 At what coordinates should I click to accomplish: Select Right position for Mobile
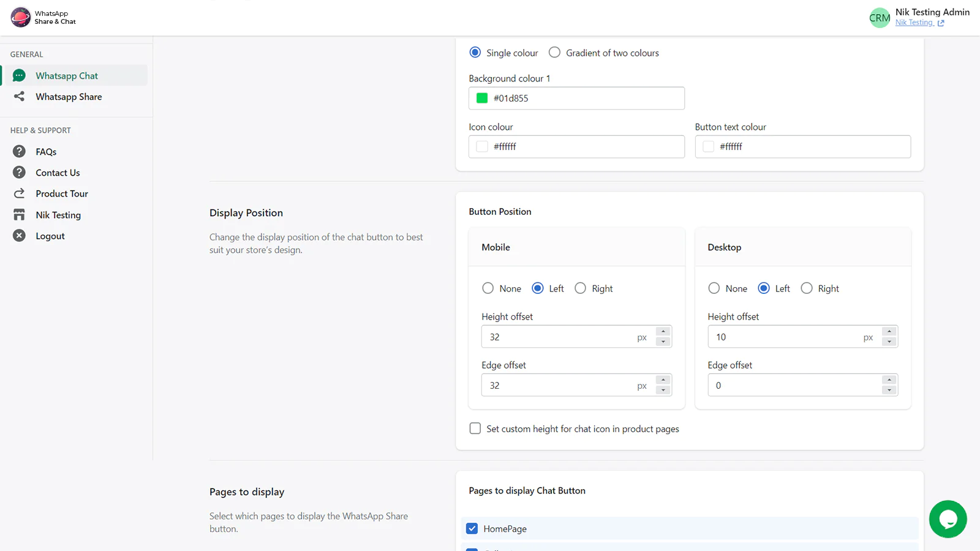click(580, 288)
